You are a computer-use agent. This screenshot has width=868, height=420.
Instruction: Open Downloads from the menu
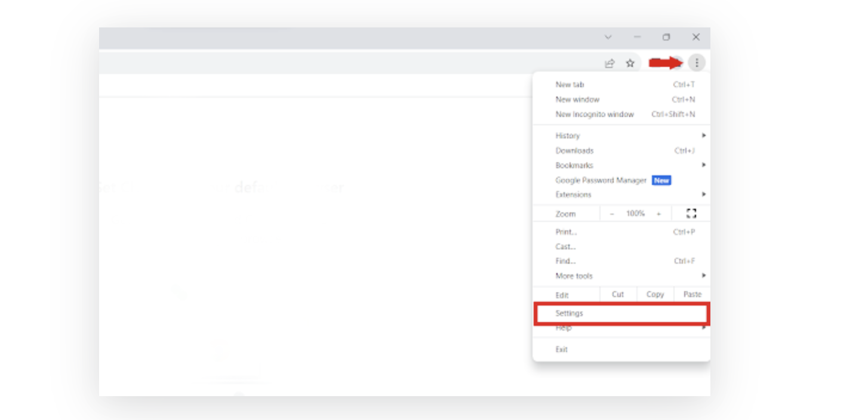pos(574,150)
